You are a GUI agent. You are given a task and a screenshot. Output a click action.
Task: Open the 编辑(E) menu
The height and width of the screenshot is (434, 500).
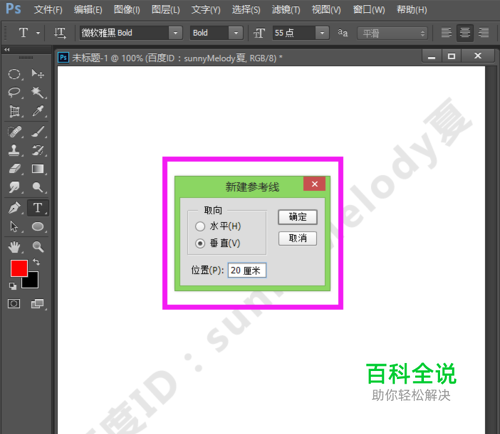tap(88, 10)
